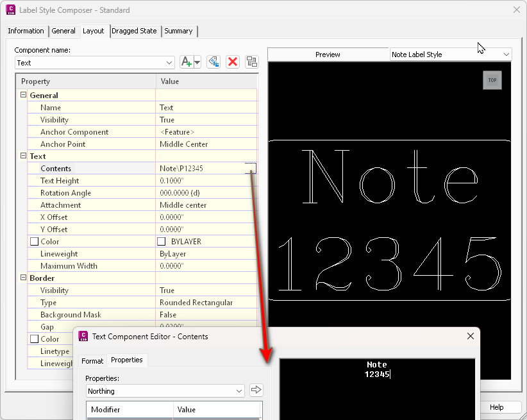Screen dimensions: 527x420
Task: Click the Value column header in Label Style Composer
Action: (x=206, y=81)
